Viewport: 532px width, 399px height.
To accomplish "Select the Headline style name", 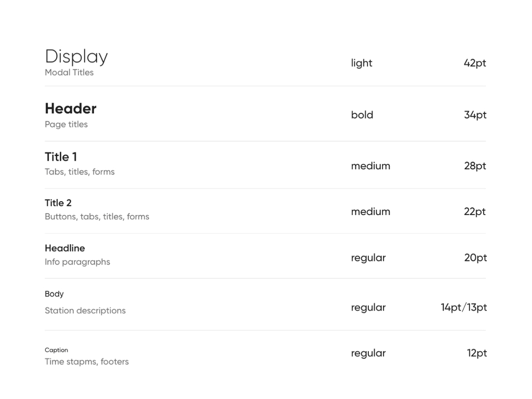I will pyautogui.click(x=65, y=248).
